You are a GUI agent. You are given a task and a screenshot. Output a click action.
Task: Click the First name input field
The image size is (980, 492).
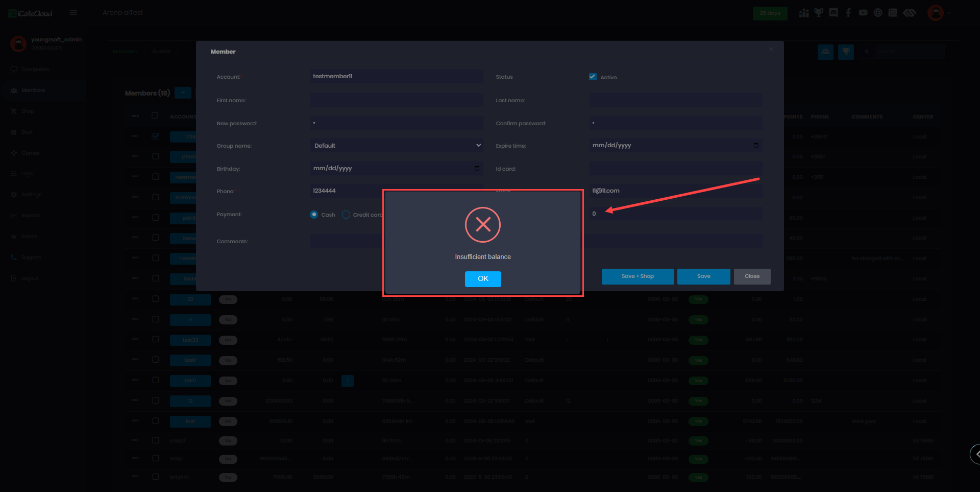tap(397, 100)
